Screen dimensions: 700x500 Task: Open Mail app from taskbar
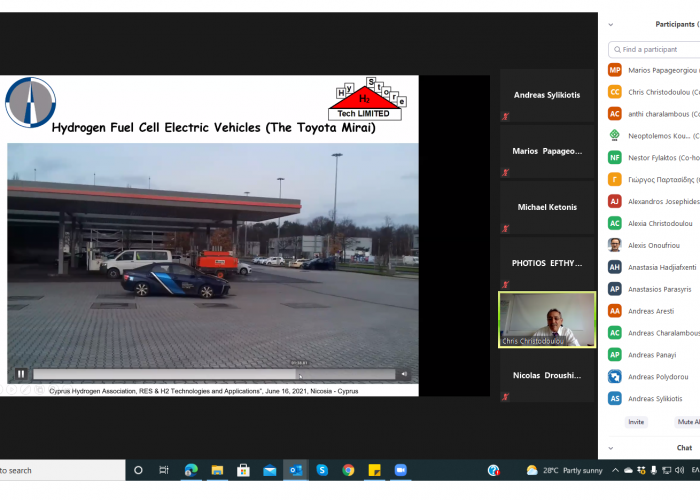270,470
